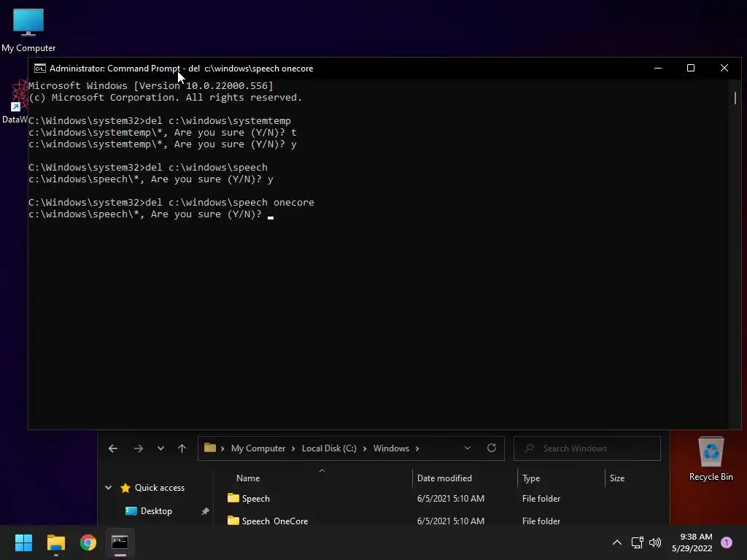Switch to Command Prompt taskbar button
Screen dimensions: 747x560
click(x=120, y=542)
